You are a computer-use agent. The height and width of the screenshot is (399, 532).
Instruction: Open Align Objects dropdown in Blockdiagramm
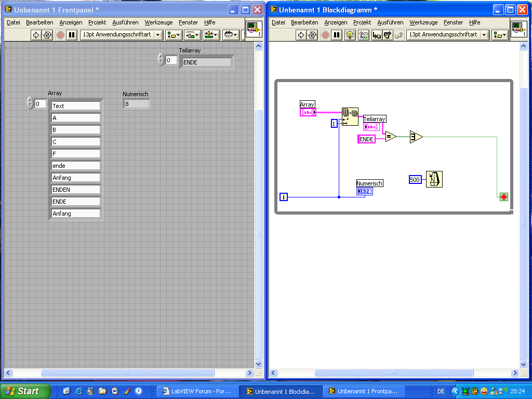click(500, 35)
